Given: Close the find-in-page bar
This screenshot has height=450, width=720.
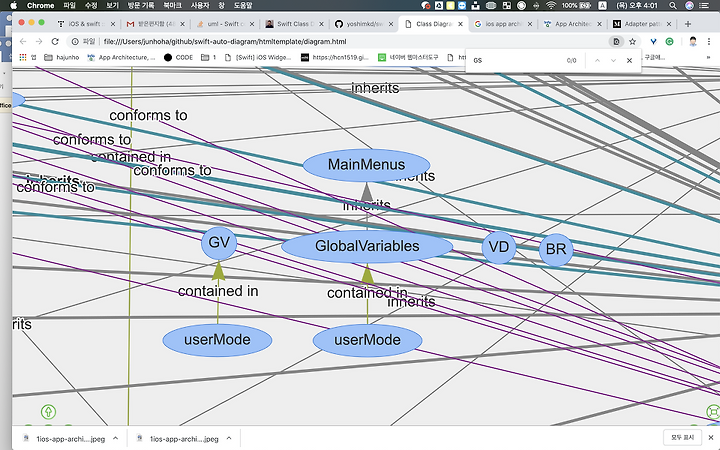Looking at the screenshot, I should tap(629, 60).
